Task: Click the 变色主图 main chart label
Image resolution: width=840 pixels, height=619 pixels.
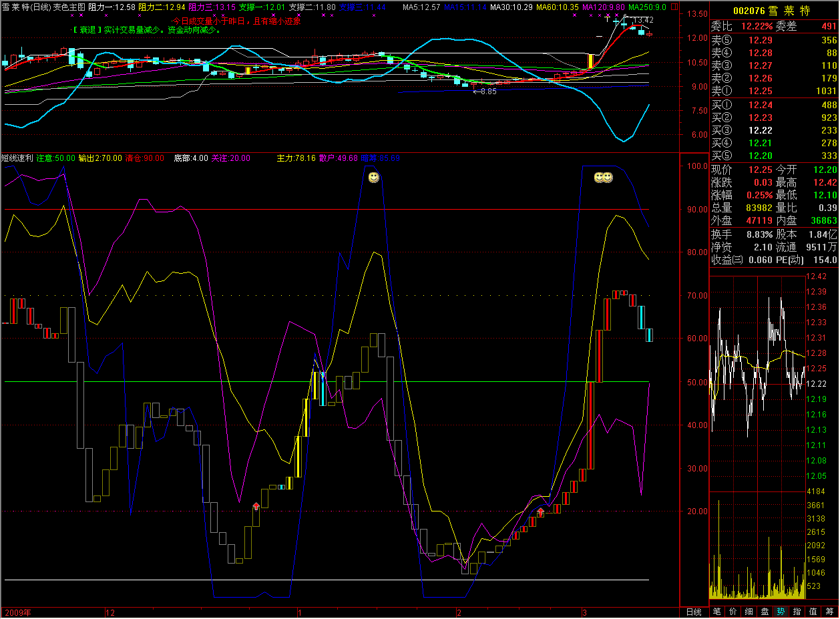Action: tap(69, 7)
